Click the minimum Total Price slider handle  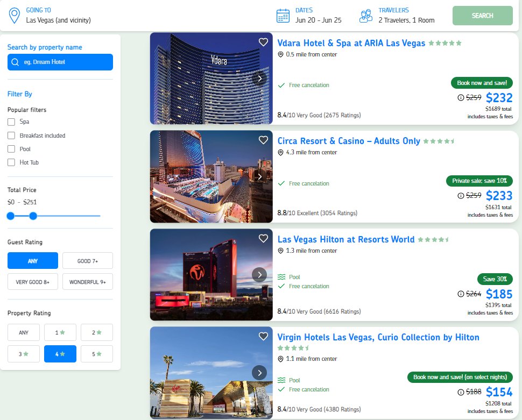pos(11,216)
